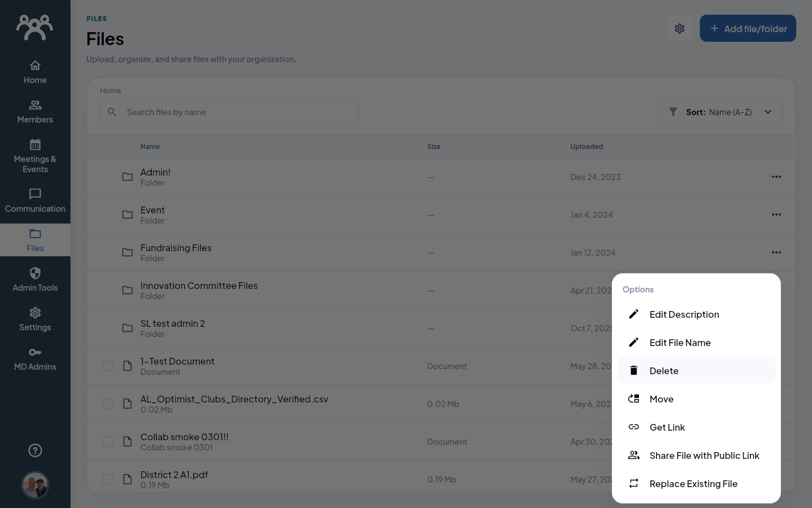Screen dimensions: 812x508
Task: Select the 1-Test Document checkbox
Action: [x=108, y=366]
